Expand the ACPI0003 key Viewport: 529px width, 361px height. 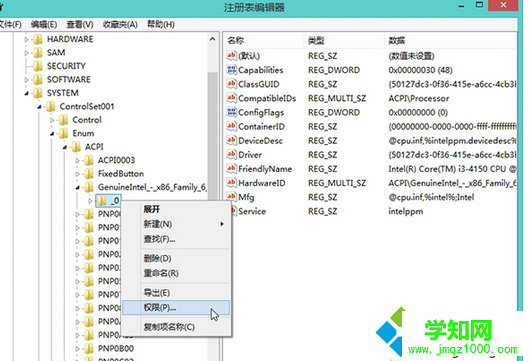(78, 161)
